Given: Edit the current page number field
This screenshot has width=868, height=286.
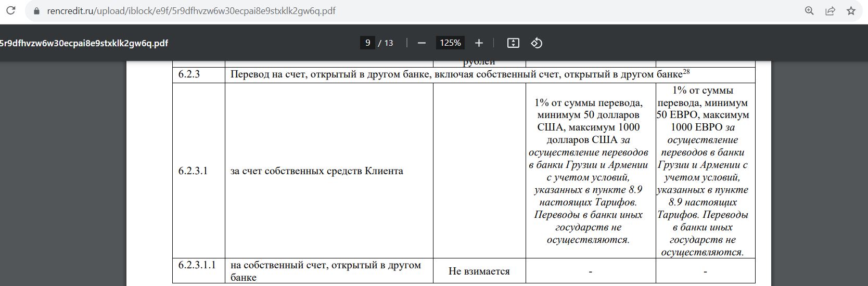Looking at the screenshot, I should coord(367,43).
